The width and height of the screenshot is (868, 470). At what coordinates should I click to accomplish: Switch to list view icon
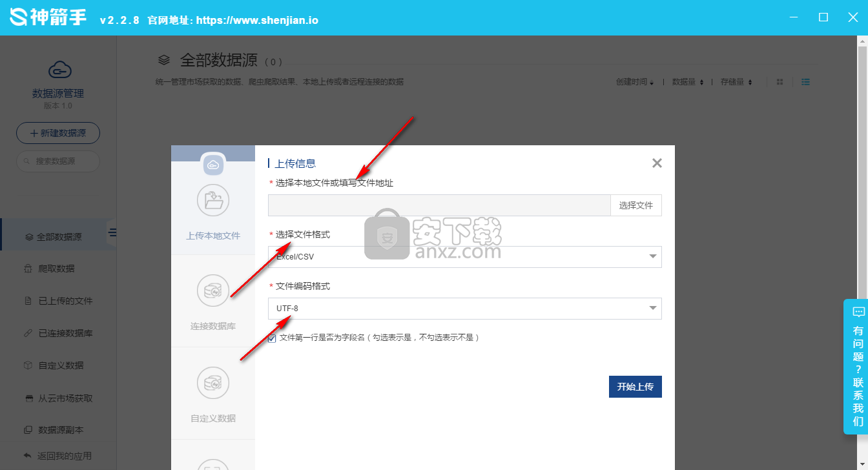click(805, 82)
